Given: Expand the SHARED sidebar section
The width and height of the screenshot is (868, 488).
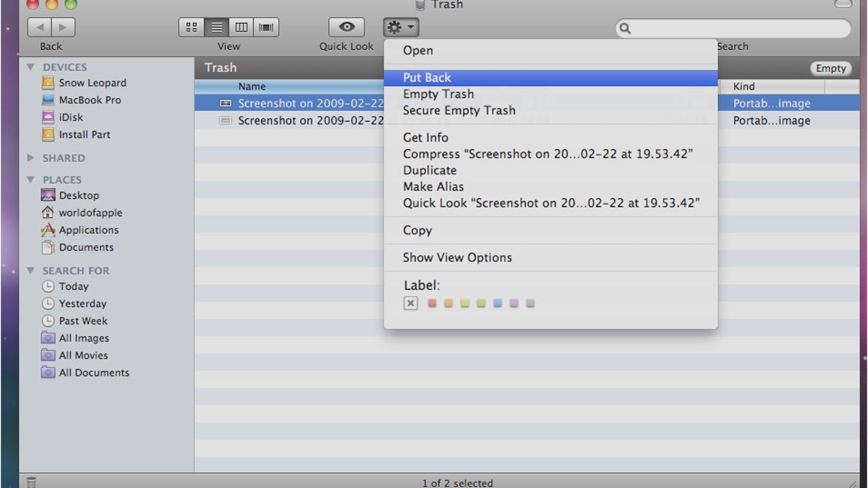Looking at the screenshot, I should click(30, 158).
